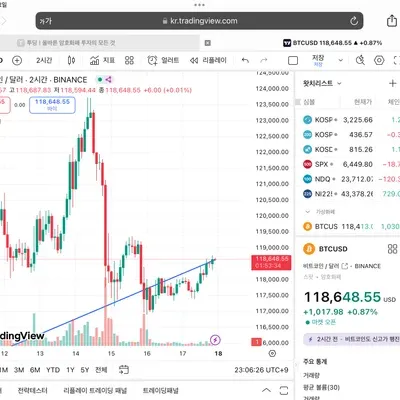The width and height of the screenshot is (400, 400).
Task: Save the chart layout with 저장
Action: point(318,60)
